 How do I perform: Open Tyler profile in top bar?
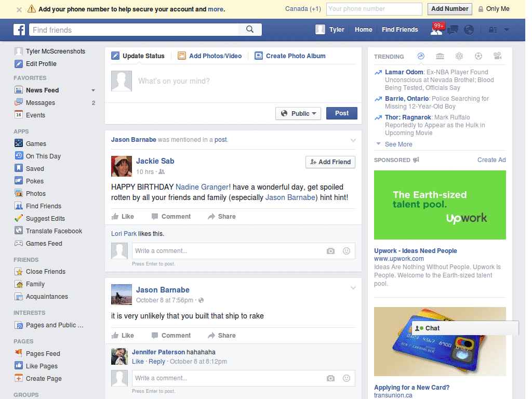330,30
